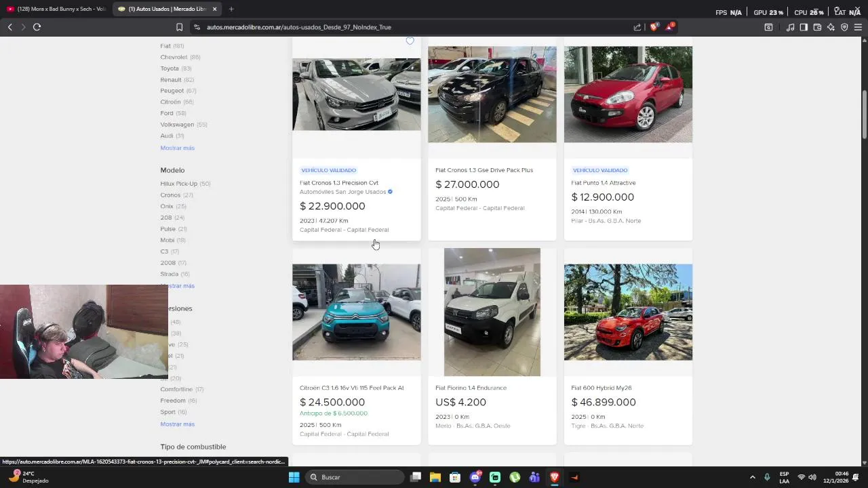Click the Windows taskbar Buscar search box
This screenshot has width=868, height=488.
[355, 477]
